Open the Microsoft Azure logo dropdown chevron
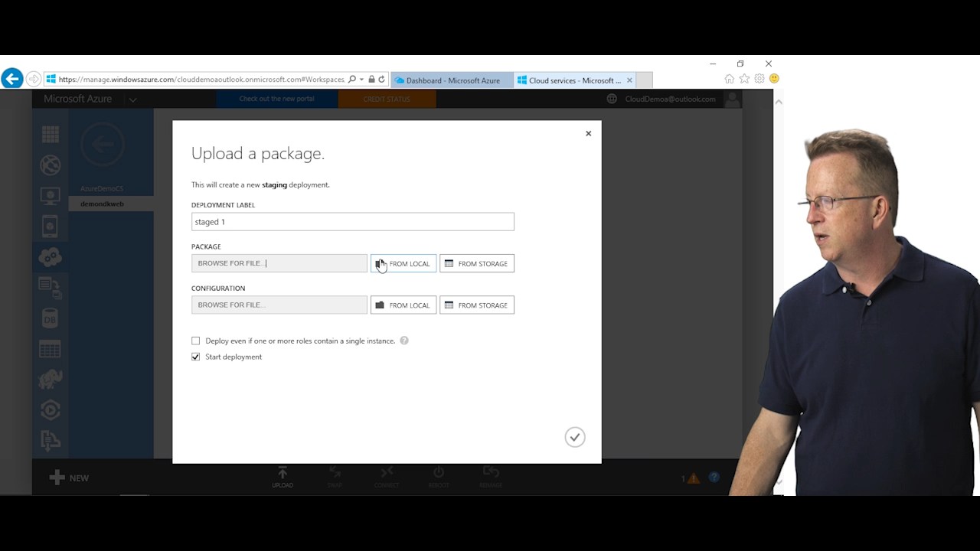Screen dimensions: 980x551 click(x=132, y=99)
